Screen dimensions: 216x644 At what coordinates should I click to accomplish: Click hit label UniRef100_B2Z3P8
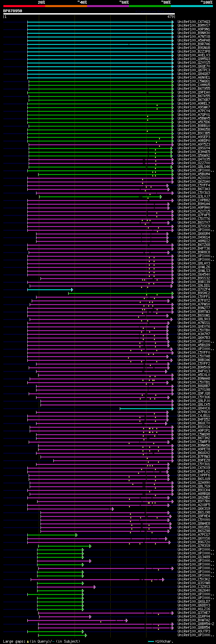coord(194,52)
